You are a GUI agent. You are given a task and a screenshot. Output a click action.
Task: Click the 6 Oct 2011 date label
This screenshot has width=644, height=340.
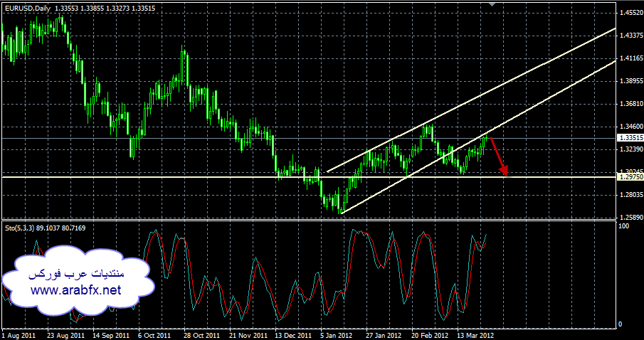(x=154, y=334)
